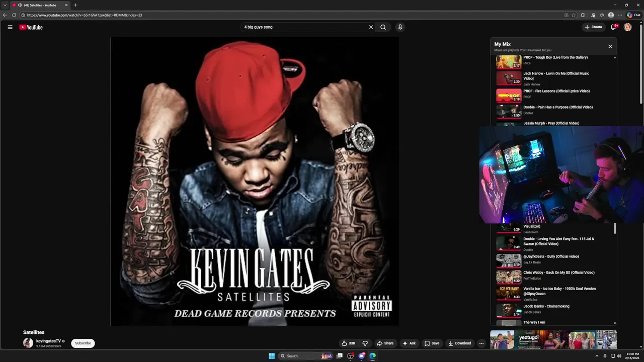Start voice search with the microphone icon

click(x=400, y=27)
